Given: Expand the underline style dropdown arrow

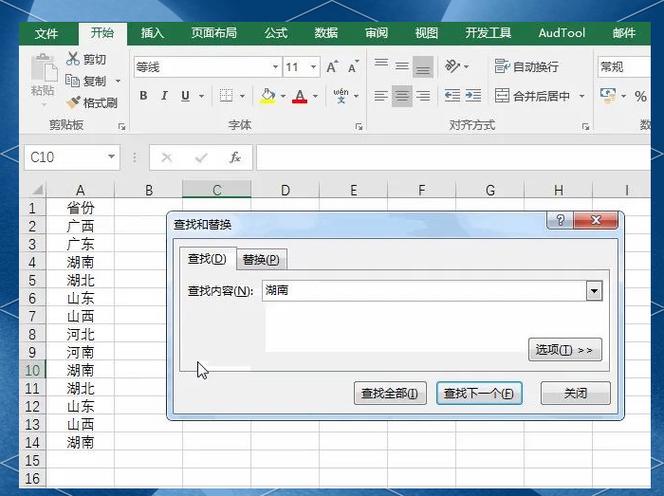Looking at the screenshot, I should [x=202, y=96].
